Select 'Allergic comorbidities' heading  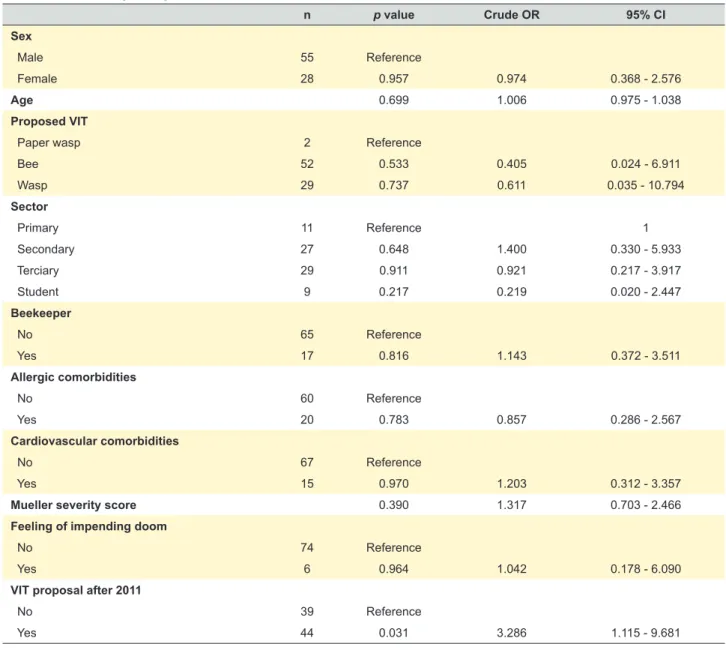(73, 377)
